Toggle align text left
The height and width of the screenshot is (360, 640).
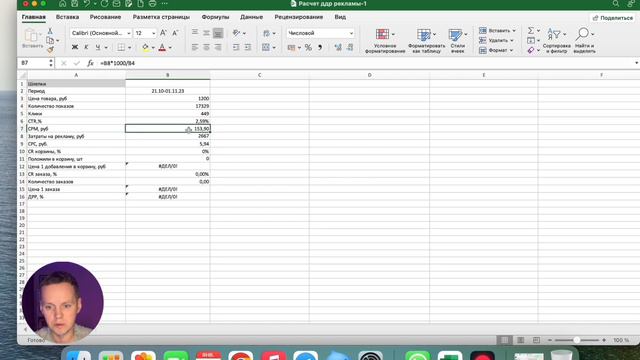coord(195,48)
